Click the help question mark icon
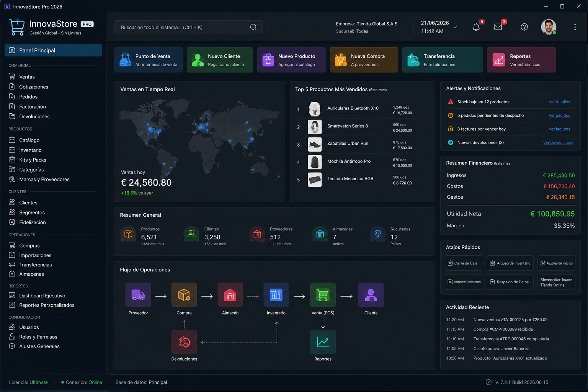The height and width of the screenshot is (392, 588). (x=524, y=27)
